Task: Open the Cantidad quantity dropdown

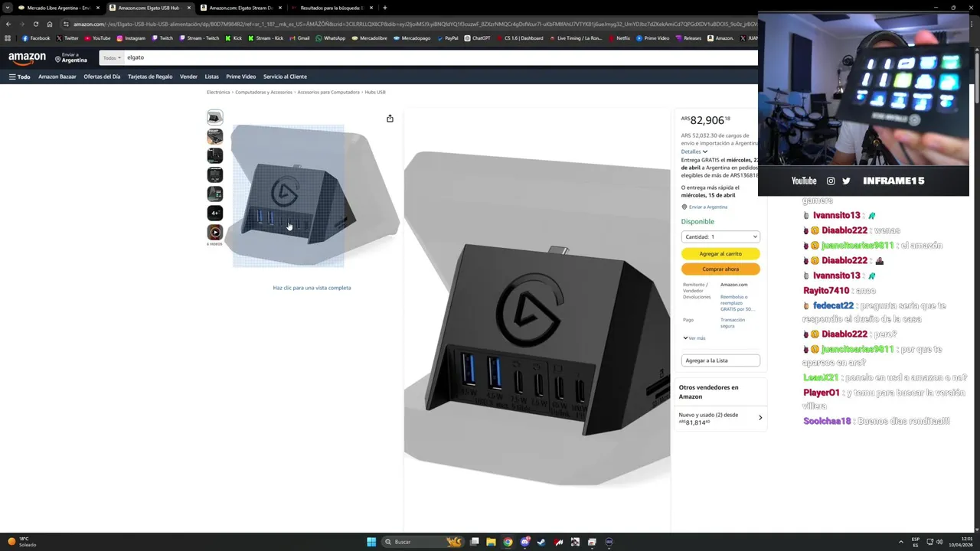Action: tap(720, 236)
